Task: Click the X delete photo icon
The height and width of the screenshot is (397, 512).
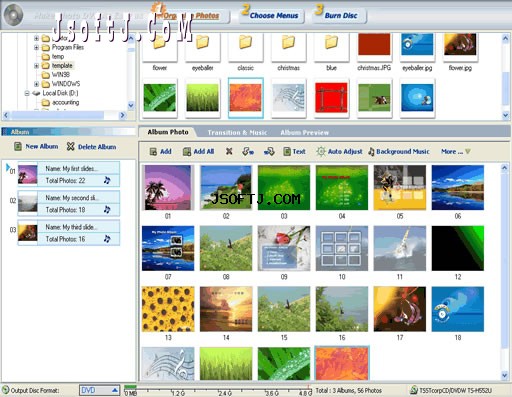Action: (x=229, y=151)
